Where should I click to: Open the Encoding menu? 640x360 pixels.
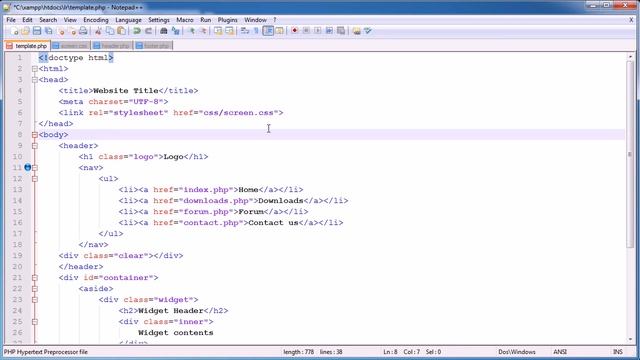(96, 20)
